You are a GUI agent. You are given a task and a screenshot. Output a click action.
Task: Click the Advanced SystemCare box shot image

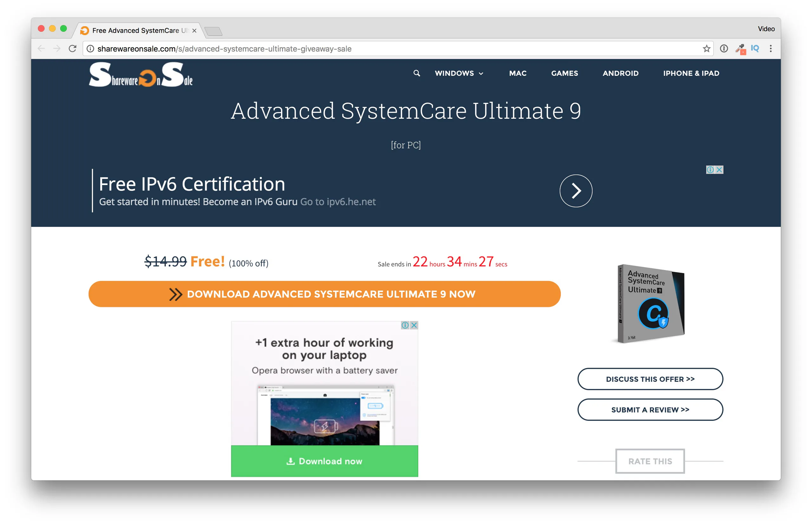coord(651,304)
